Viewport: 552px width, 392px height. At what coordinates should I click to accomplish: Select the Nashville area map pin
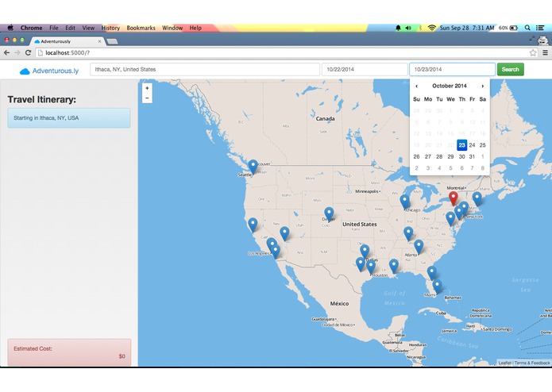408,234
